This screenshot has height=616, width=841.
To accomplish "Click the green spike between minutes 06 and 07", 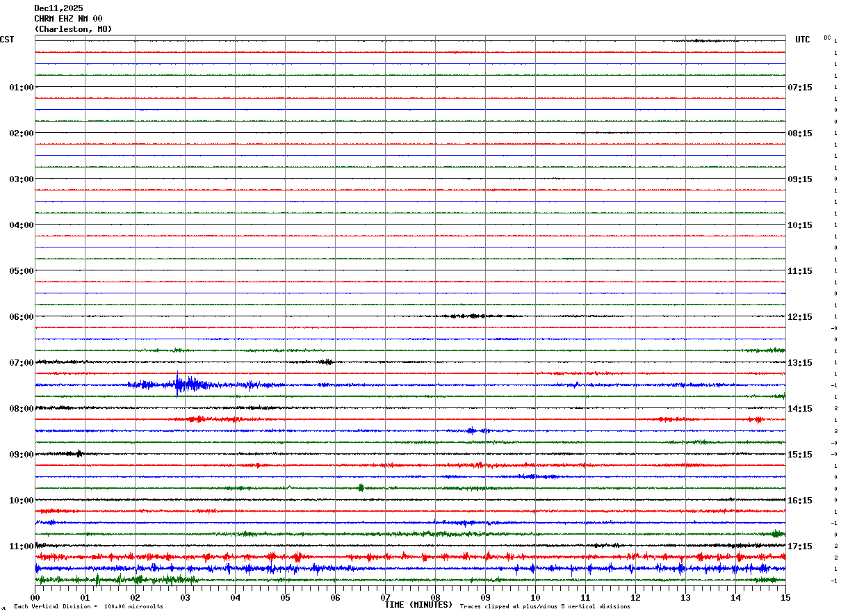I will [361, 487].
